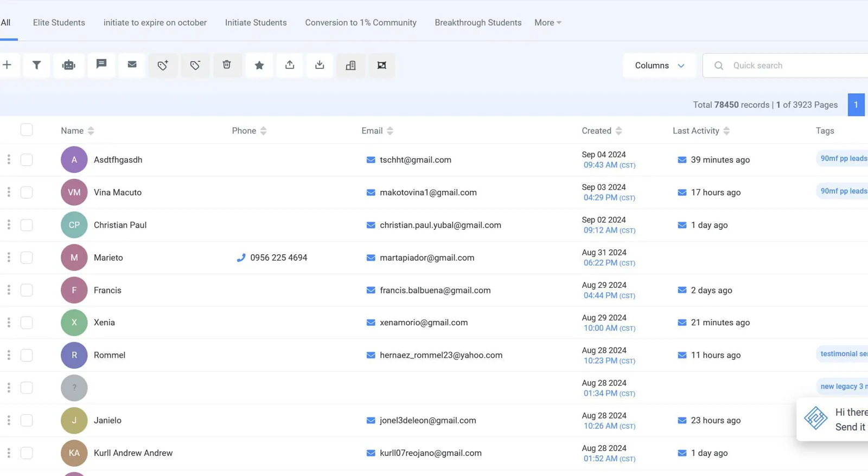Open contact Christian Paul

pos(120,225)
